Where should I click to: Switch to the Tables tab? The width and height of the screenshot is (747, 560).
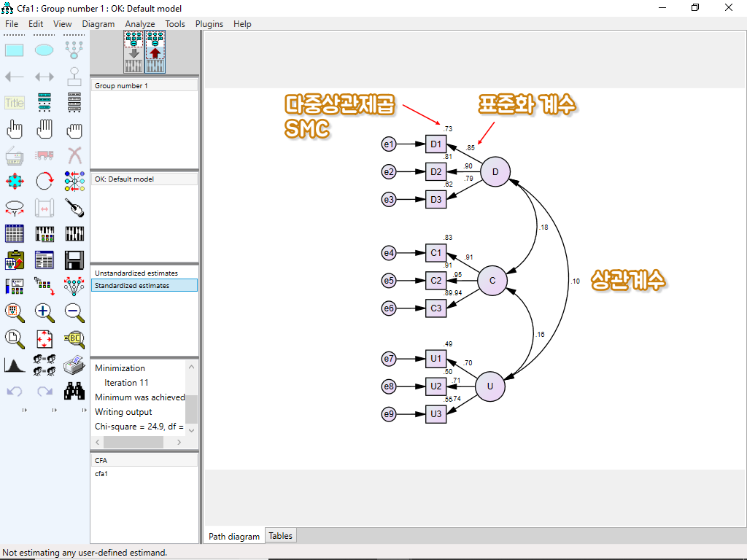(x=281, y=536)
